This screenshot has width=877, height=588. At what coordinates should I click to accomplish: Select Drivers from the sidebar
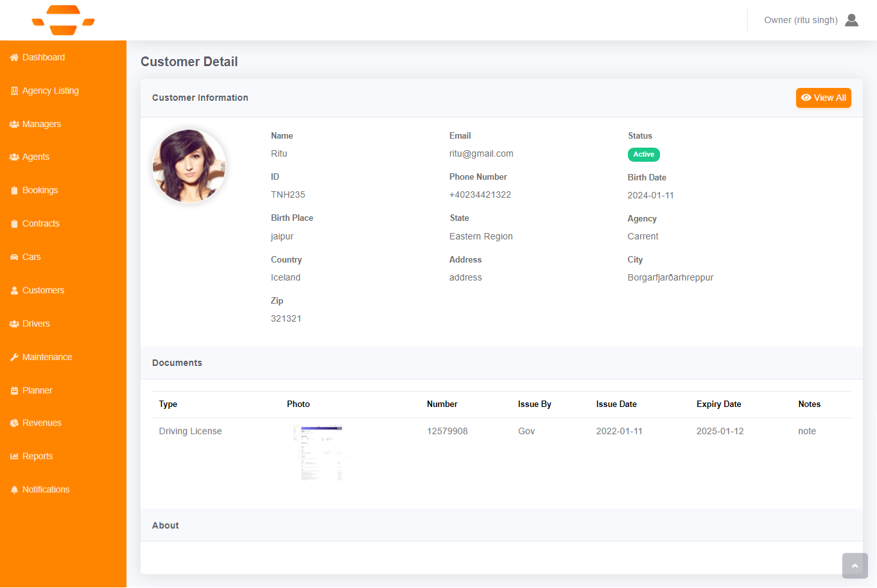[36, 324]
